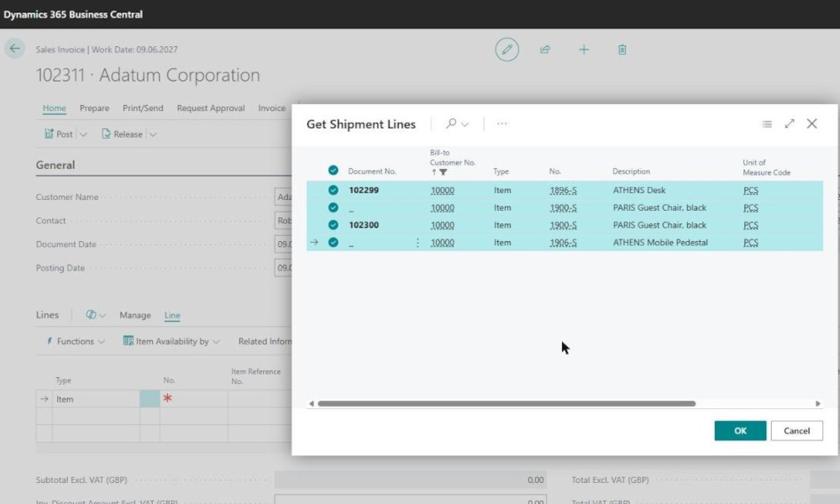
Task: Click the Post icon button
Action: 59,134
